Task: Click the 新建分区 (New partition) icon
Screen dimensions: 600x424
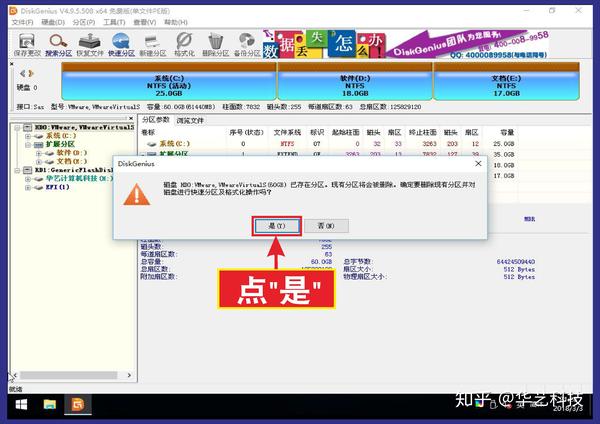Action: tap(152, 45)
